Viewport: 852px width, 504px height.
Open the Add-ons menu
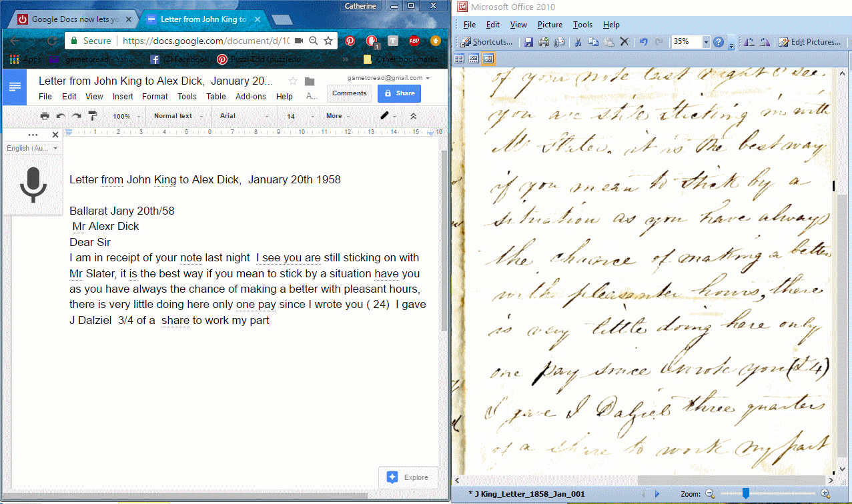[x=251, y=97]
